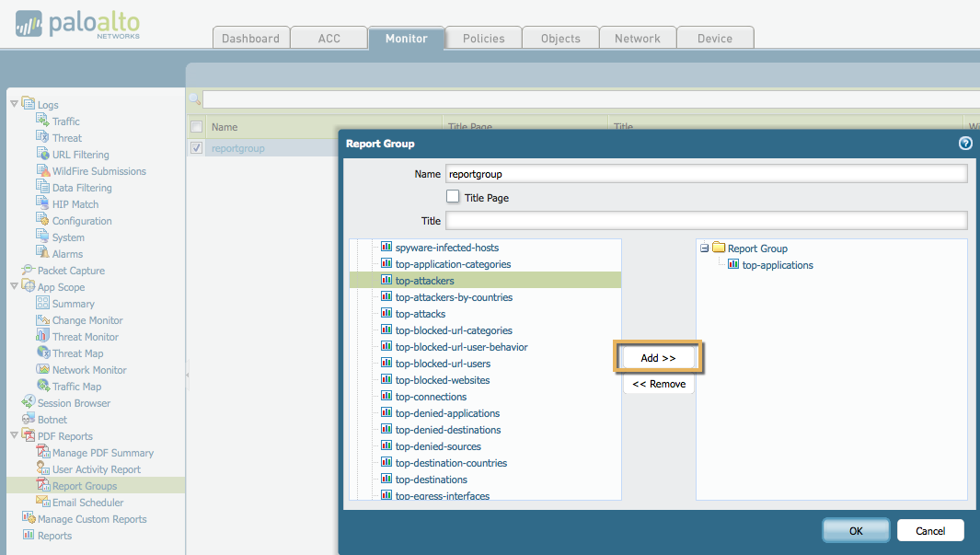Click the Traffic Map icon
980x555 pixels.
click(42, 386)
